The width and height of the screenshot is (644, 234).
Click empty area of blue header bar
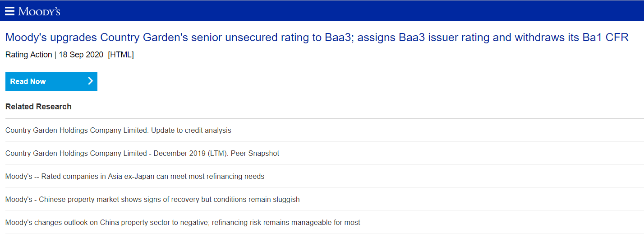click(x=352, y=11)
